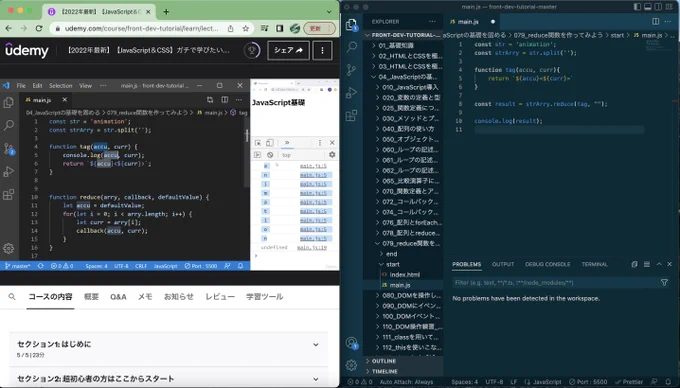
Task: Expand セクション1: はじめに section
Action: pyautogui.click(x=168, y=349)
